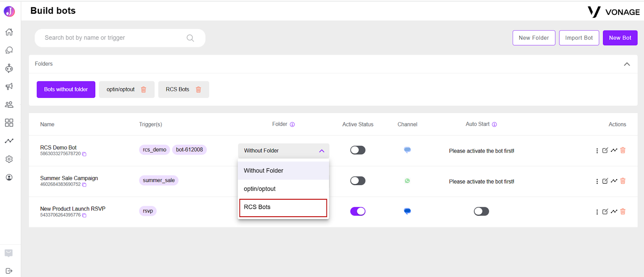Click the Import Bot button
This screenshot has height=277, width=644.
[579, 38]
